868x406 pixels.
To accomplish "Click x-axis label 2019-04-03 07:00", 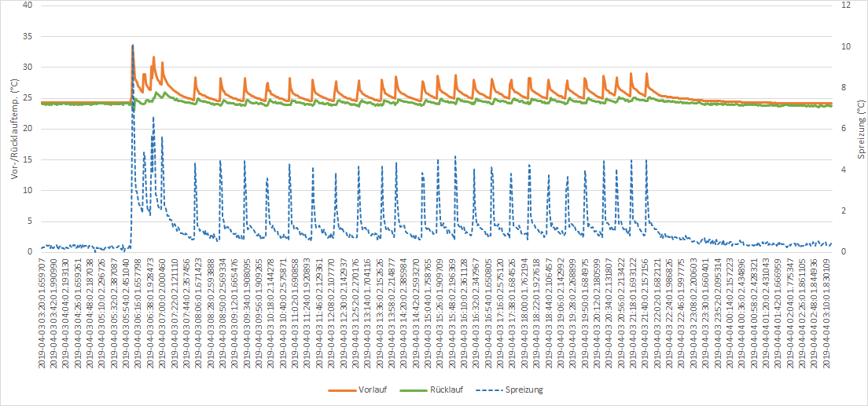I will click(x=163, y=312).
